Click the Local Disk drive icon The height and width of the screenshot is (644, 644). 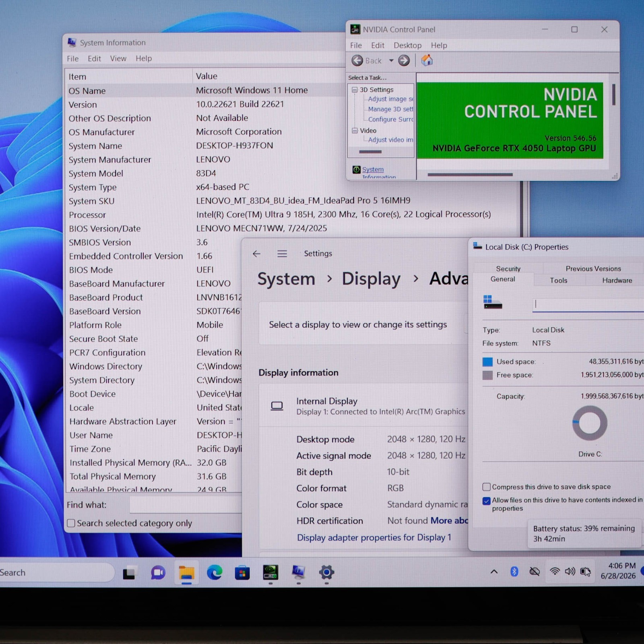pyautogui.click(x=492, y=302)
